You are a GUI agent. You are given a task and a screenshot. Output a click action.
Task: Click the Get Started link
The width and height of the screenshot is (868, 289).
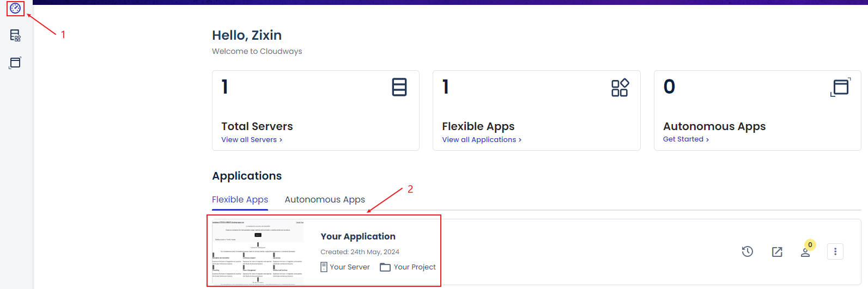(x=686, y=139)
